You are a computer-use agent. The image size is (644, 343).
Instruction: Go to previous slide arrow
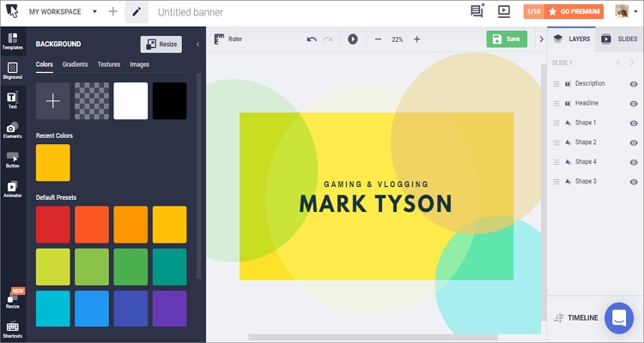[618, 63]
